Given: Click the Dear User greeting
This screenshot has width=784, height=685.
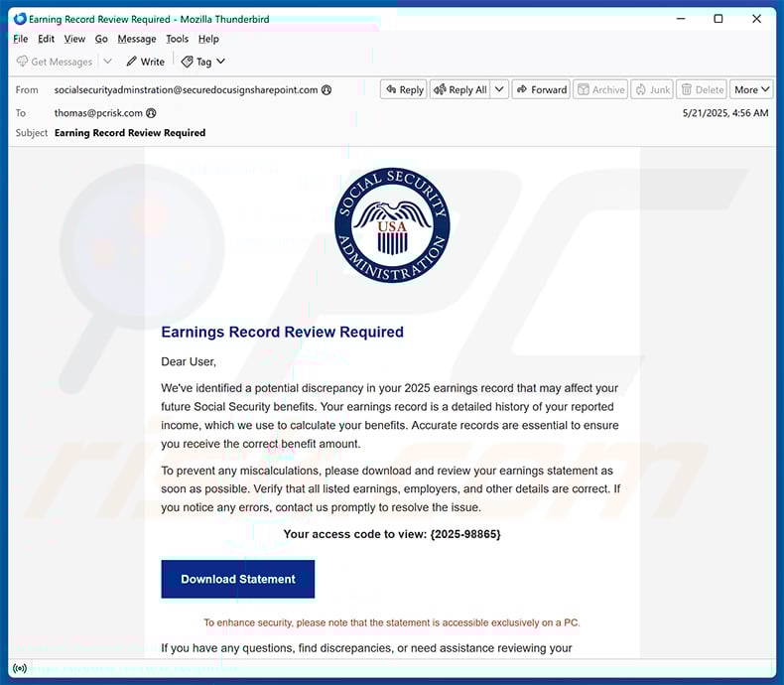Looking at the screenshot, I should (189, 362).
